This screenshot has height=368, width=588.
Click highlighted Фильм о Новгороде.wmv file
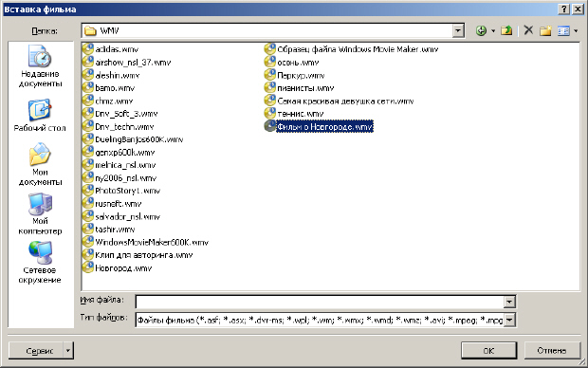[324, 127]
